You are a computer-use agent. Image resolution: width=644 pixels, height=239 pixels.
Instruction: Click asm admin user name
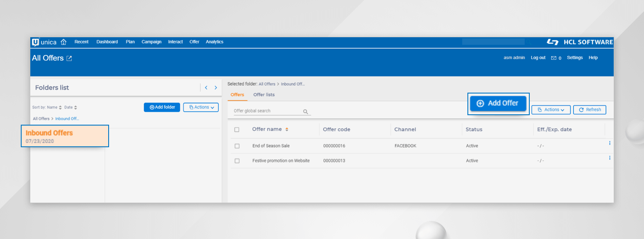514,58
